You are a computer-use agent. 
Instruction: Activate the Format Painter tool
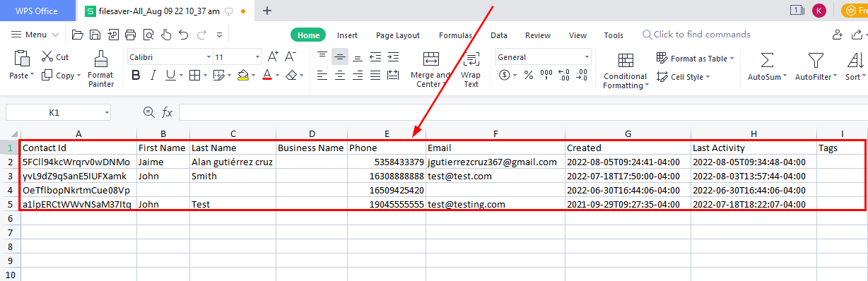tap(101, 69)
